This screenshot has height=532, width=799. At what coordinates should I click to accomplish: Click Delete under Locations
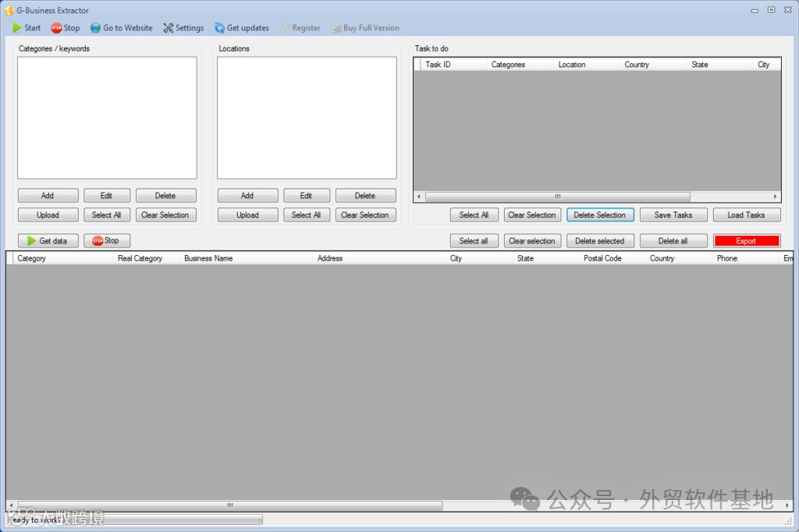point(365,196)
